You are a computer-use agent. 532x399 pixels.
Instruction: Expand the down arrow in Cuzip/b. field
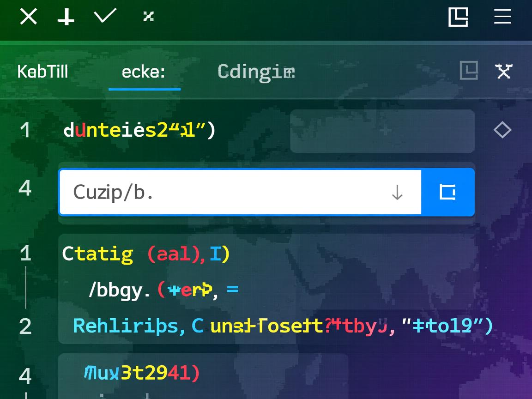coord(397,193)
